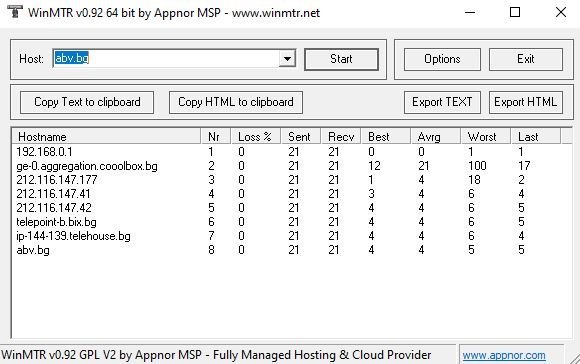This screenshot has width=580, height=364.
Task: Open the www.appnor.com link
Action: tap(504, 355)
